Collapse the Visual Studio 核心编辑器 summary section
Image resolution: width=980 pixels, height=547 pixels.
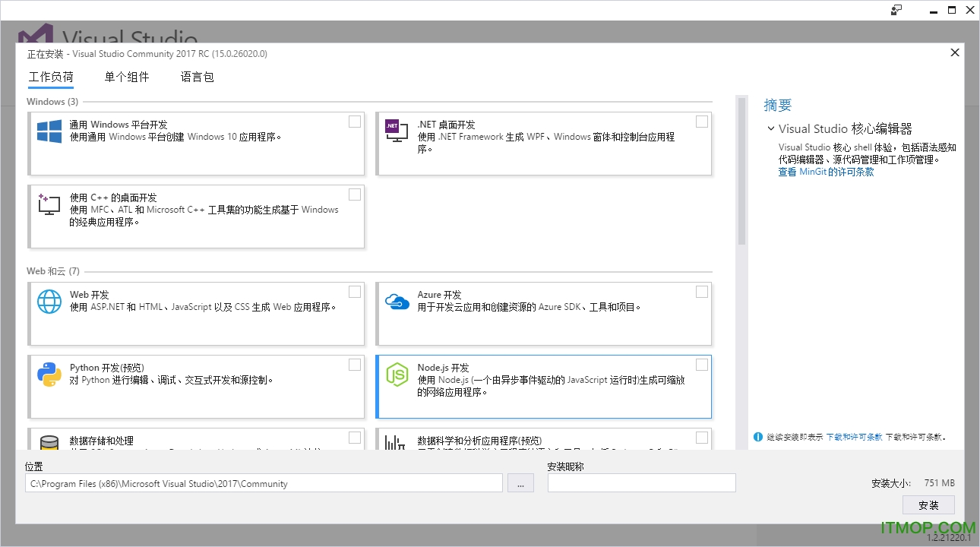point(771,129)
